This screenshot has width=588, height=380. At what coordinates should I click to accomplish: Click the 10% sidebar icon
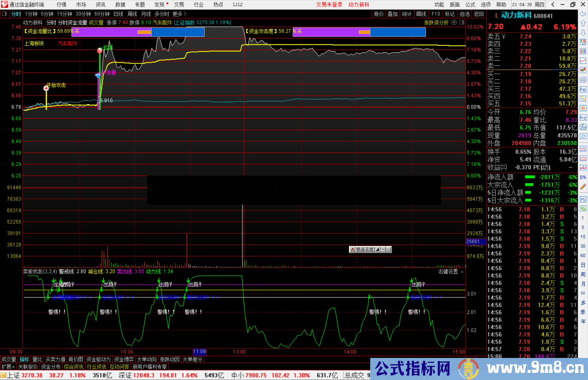coord(583,177)
